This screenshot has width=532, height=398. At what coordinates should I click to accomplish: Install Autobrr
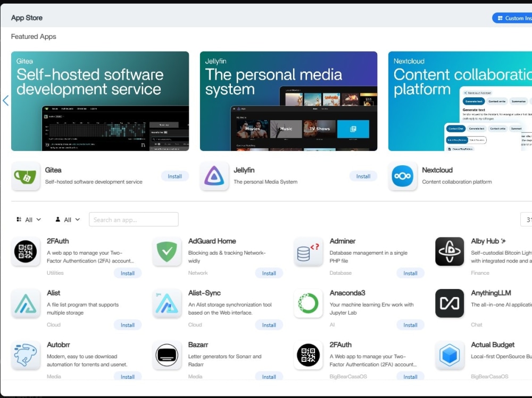pos(128,376)
